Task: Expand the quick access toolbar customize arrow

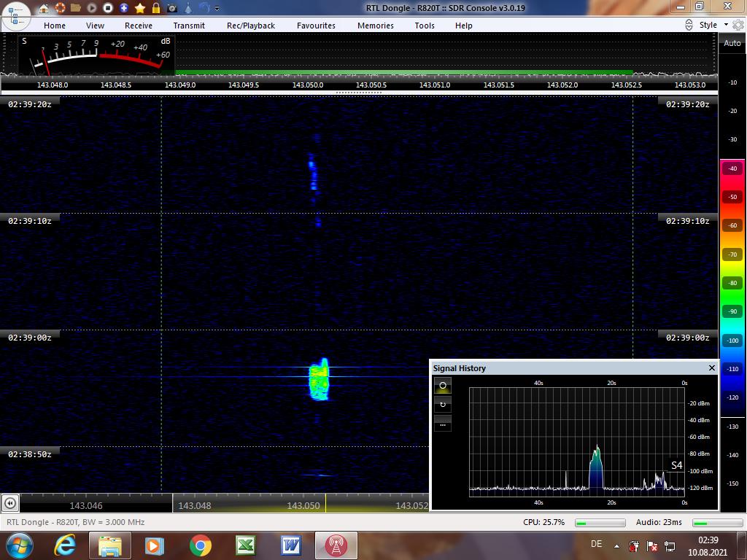Action: pyautogui.click(x=217, y=8)
